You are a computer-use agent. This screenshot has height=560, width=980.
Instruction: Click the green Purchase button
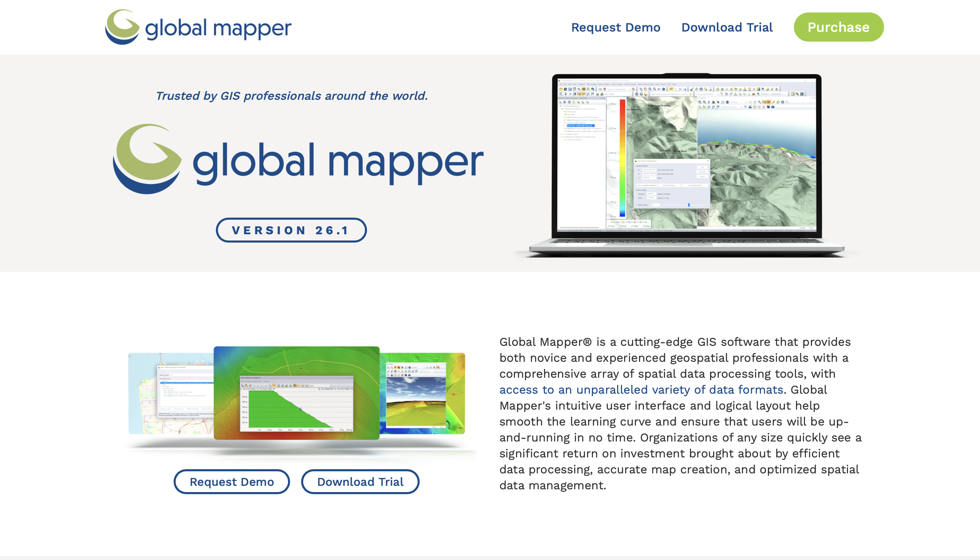pyautogui.click(x=839, y=27)
